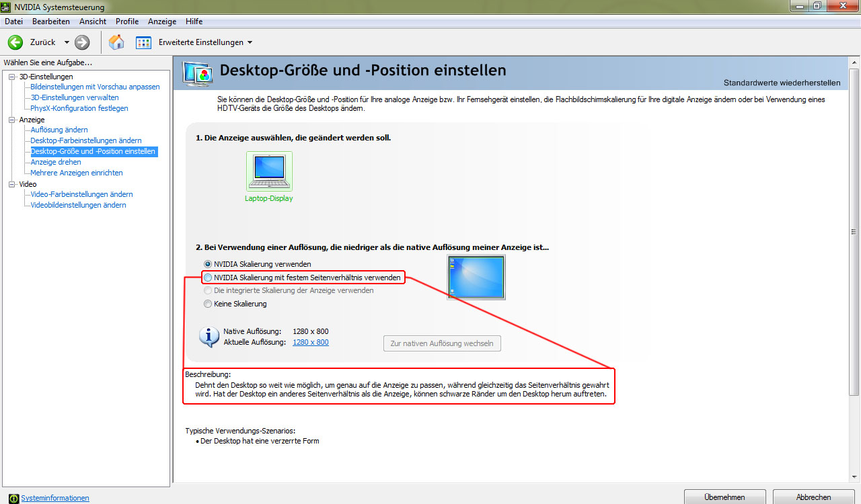Click the grey forward arrow icon
This screenshot has width=861, height=504.
pos(82,42)
